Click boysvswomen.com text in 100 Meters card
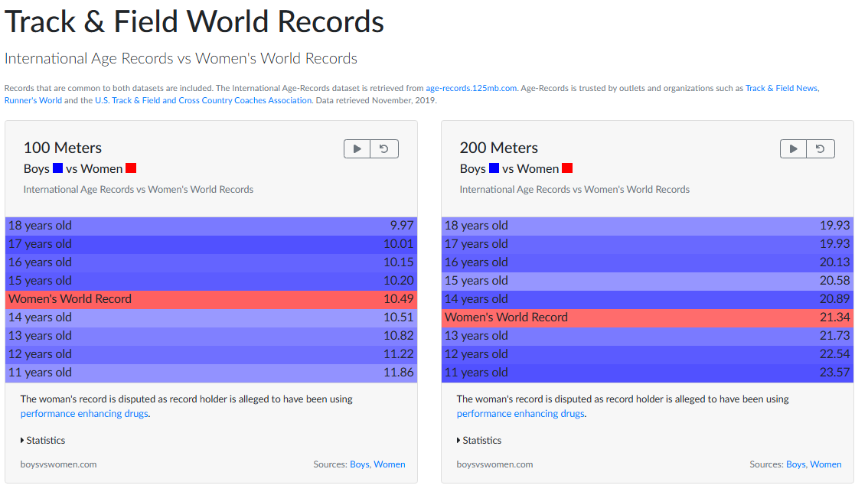This screenshot has width=868, height=495. click(58, 464)
